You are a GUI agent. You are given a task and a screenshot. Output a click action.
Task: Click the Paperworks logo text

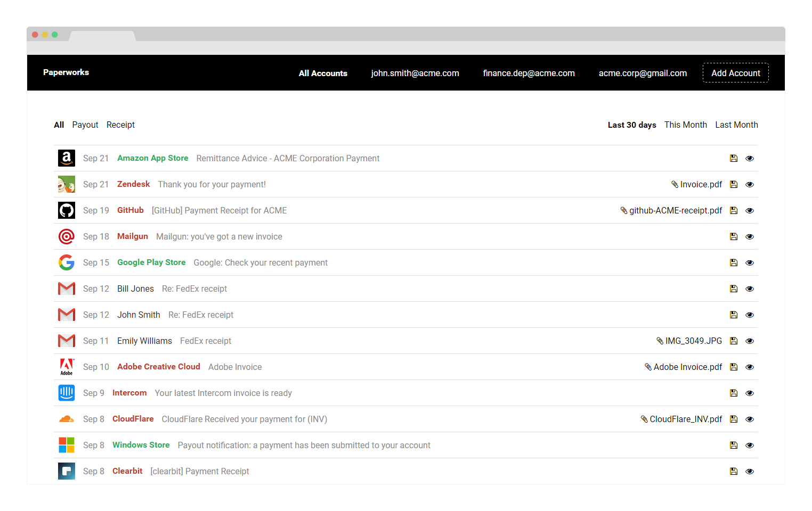coord(66,72)
